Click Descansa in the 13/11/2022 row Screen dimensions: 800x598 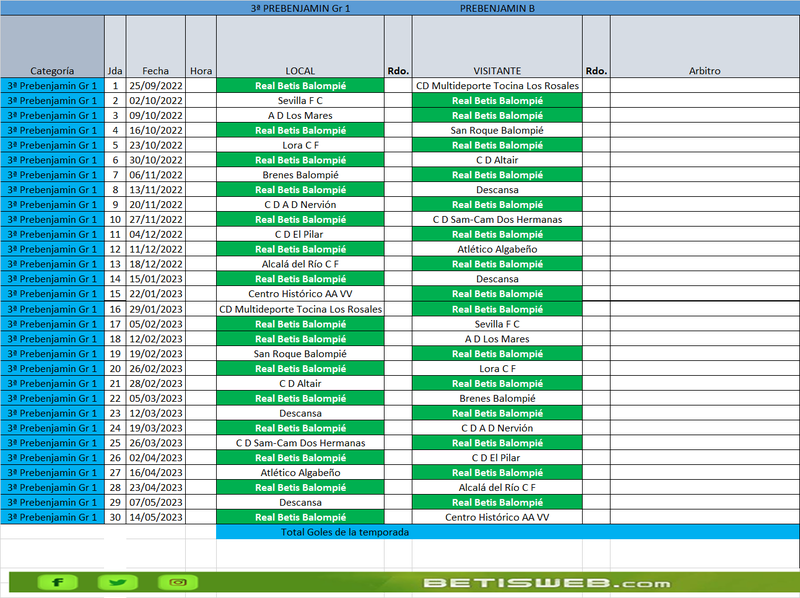coord(497,190)
